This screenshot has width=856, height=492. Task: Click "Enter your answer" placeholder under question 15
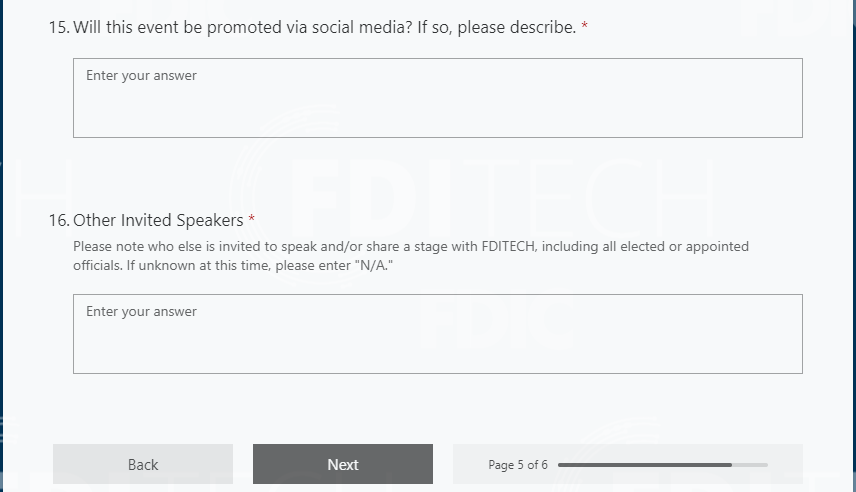point(141,75)
